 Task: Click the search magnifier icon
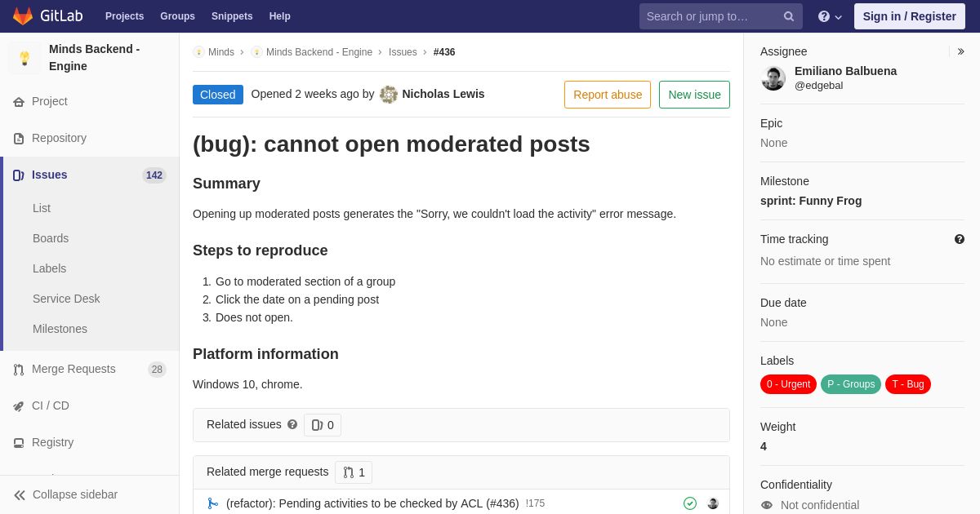tap(788, 16)
